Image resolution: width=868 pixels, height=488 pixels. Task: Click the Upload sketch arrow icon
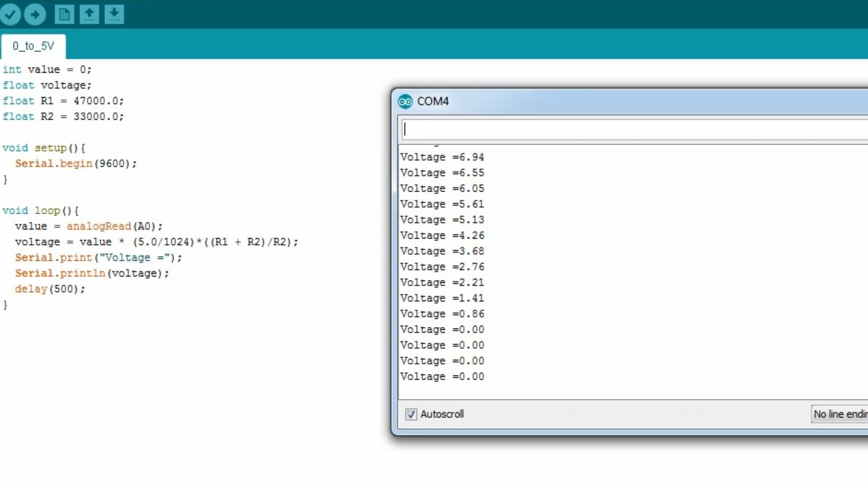(x=35, y=14)
